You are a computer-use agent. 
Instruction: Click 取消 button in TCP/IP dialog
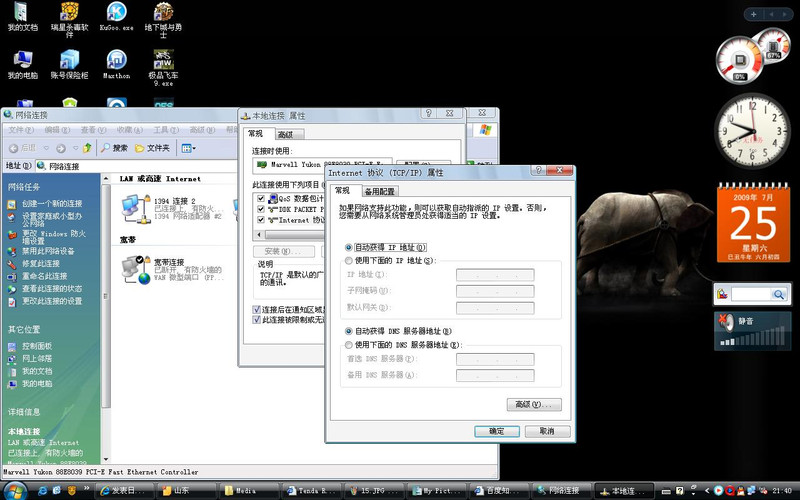[x=547, y=431]
